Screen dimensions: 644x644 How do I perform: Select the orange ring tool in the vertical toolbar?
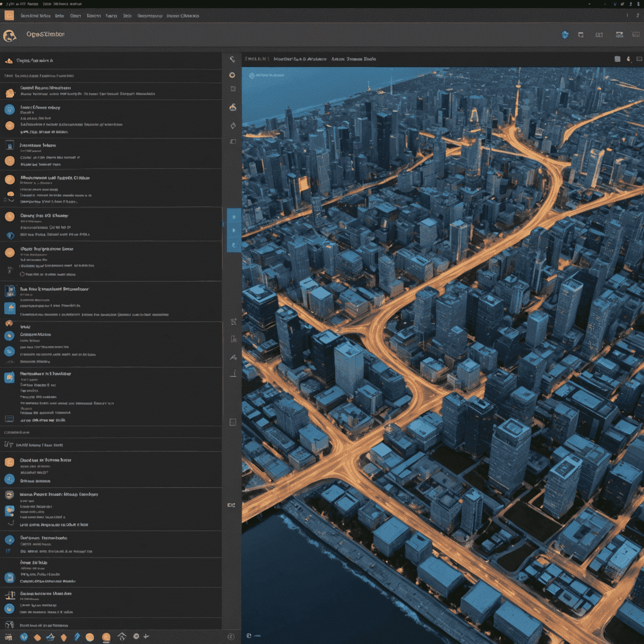coord(232,75)
